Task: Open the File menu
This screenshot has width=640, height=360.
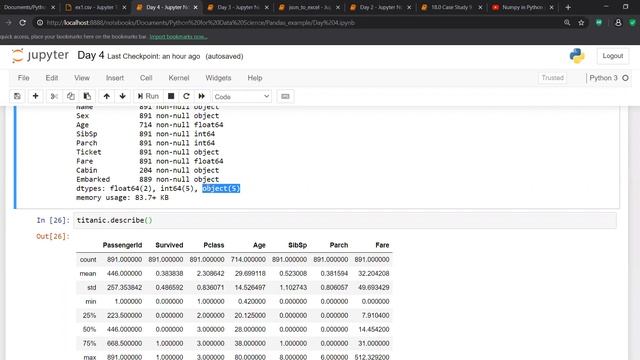Action: [23, 78]
